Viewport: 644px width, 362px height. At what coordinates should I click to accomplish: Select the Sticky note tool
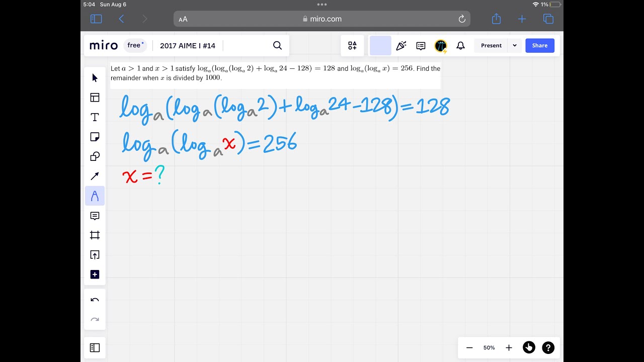point(95,137)
